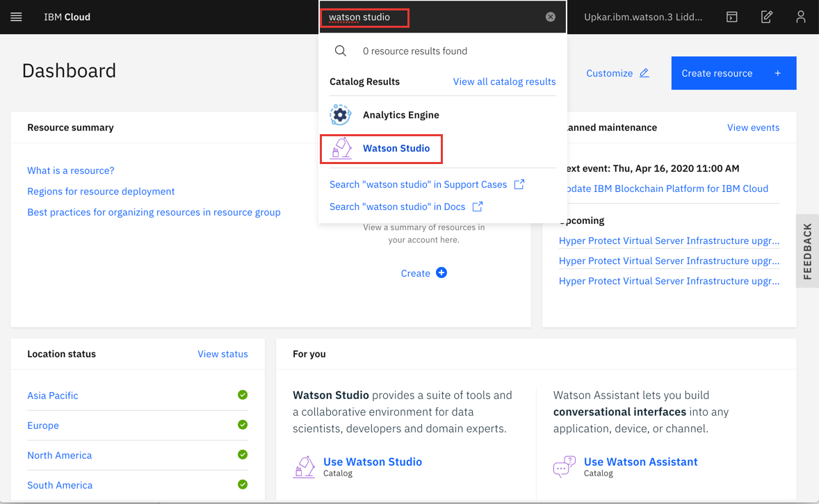Screen dimensions: 819x504
Task: Click View all catalog results
Action: (x=504, y=81)
